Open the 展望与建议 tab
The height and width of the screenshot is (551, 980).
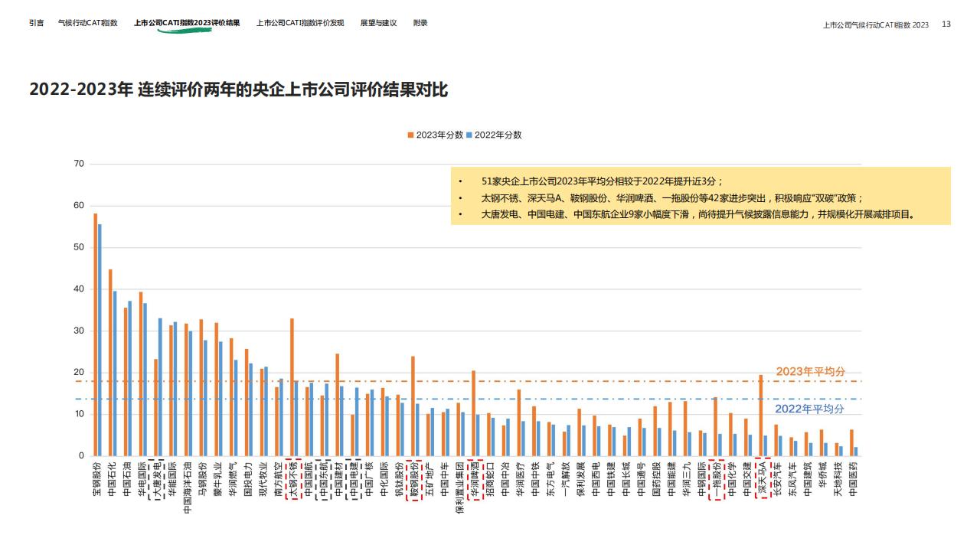pyautogui.click(x=378, y=23)
